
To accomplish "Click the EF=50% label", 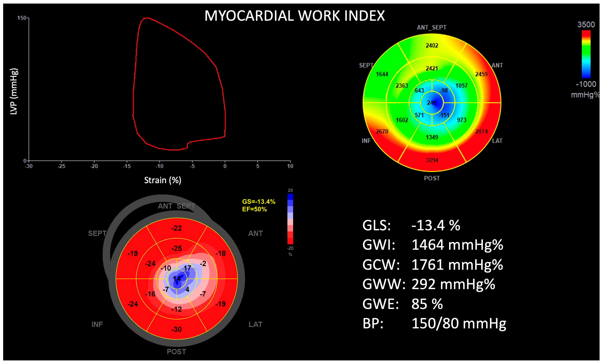I will [x=254, y=209].
